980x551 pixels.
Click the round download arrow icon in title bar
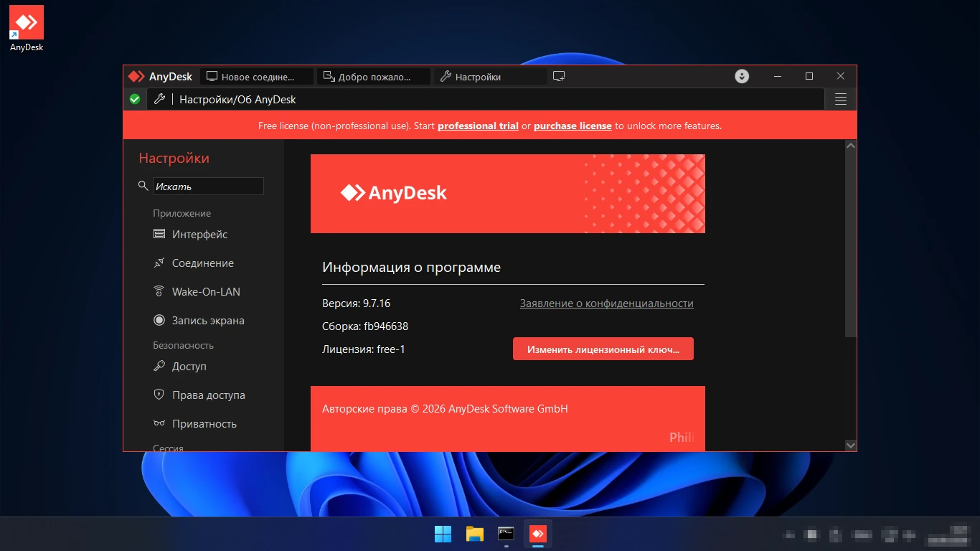(x=742, y=76)
